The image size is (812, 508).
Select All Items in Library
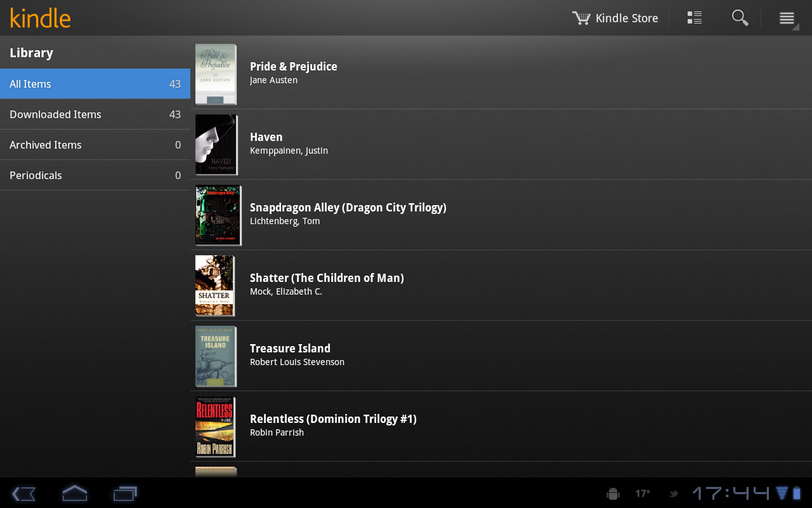pos(95,84)
